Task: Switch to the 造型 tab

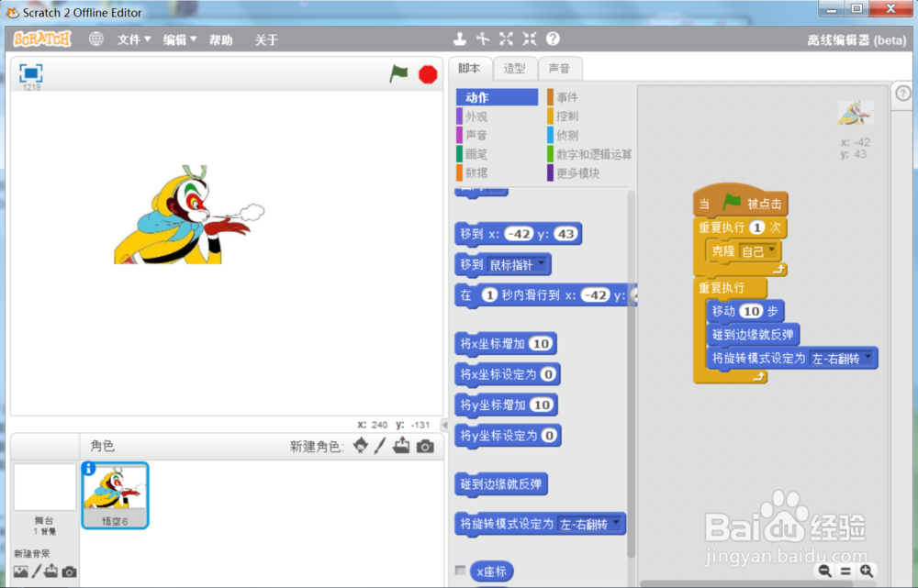Action: [x=515, y=69]
